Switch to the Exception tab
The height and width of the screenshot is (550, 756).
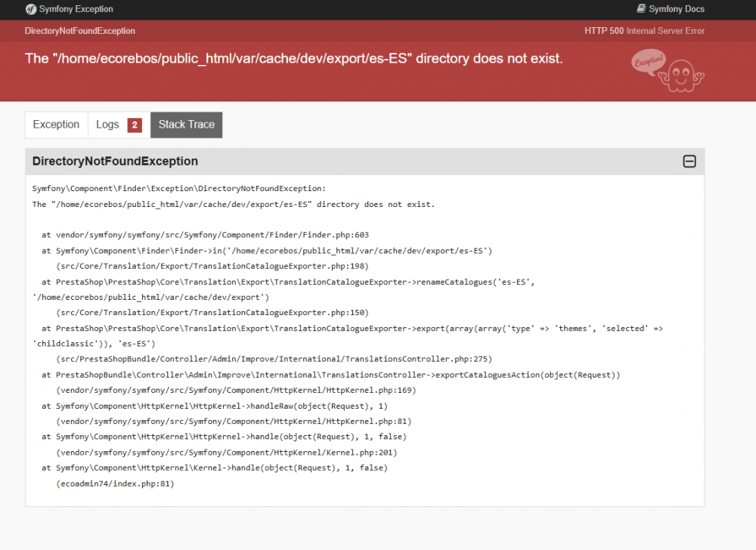[56, 124]
